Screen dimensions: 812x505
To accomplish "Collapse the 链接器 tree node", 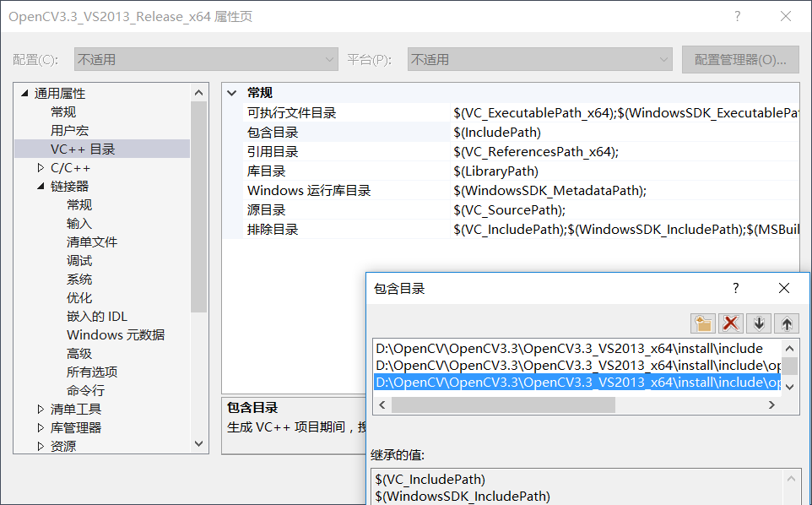I will click(41, 187).
